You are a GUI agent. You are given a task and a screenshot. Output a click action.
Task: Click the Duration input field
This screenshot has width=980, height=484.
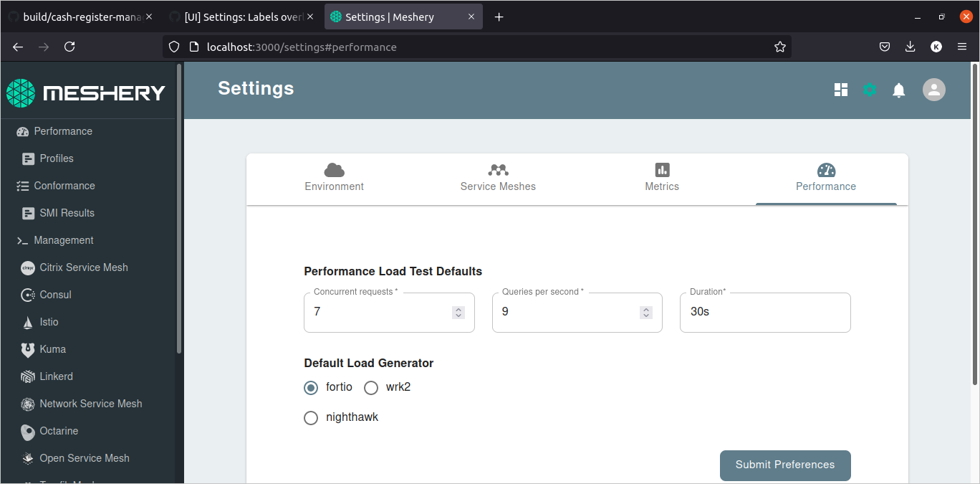(764, 312)
